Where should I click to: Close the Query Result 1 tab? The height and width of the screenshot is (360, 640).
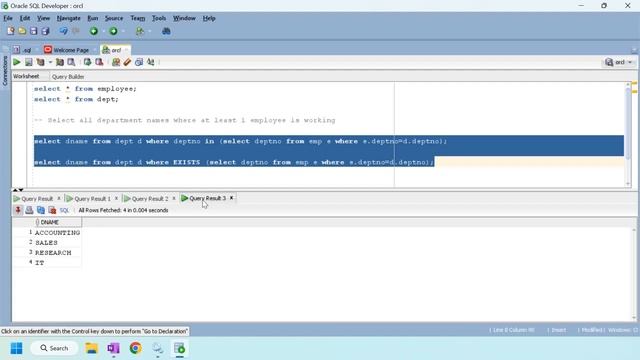click(116, 198)
